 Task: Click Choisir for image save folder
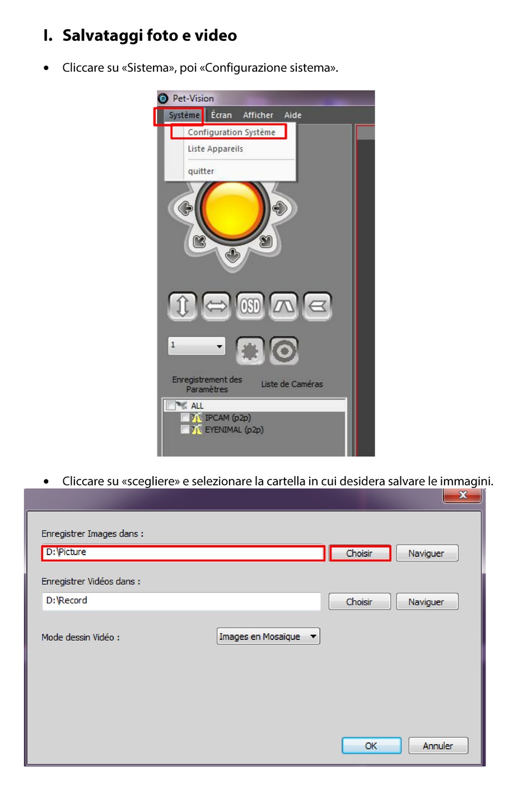coord(360,554)
